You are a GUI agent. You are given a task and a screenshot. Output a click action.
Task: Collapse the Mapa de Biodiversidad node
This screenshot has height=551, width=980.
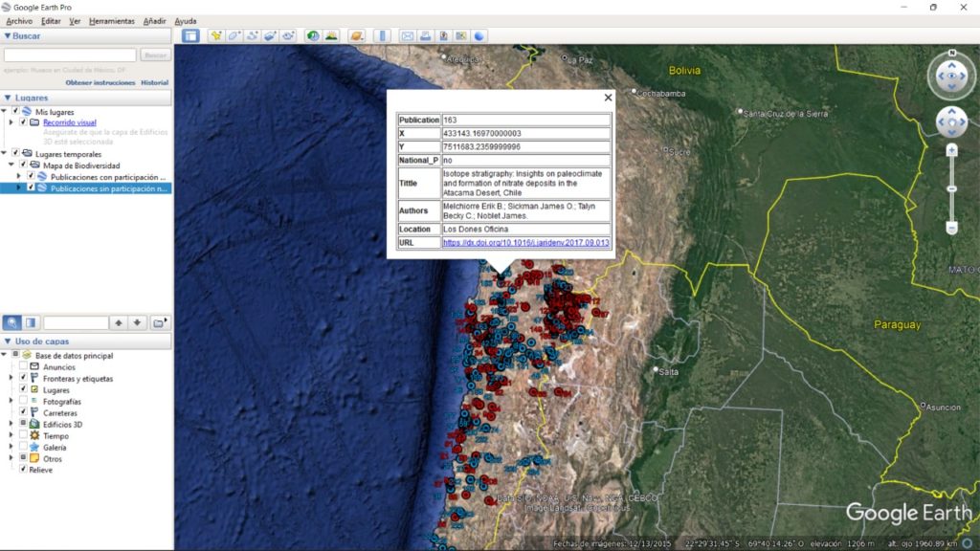tap(11, 165)
